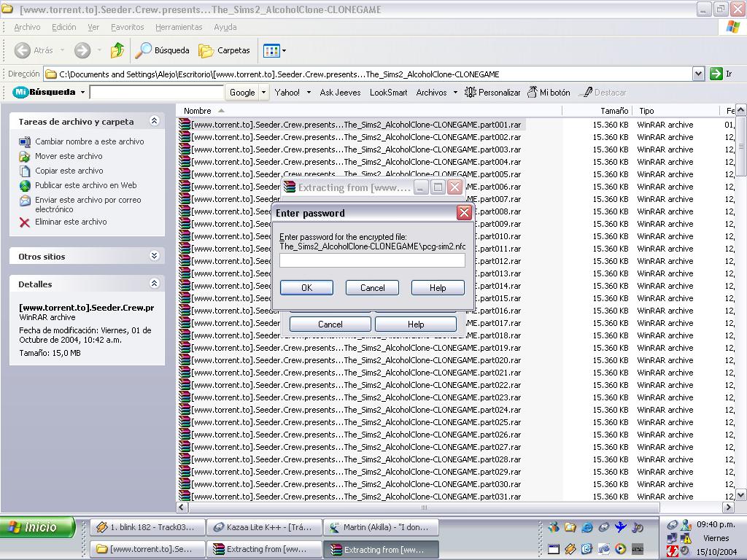Click the MiBúsqueda toolbar logo
Viewport: 747px width, 560px height.
coord(44,92)
